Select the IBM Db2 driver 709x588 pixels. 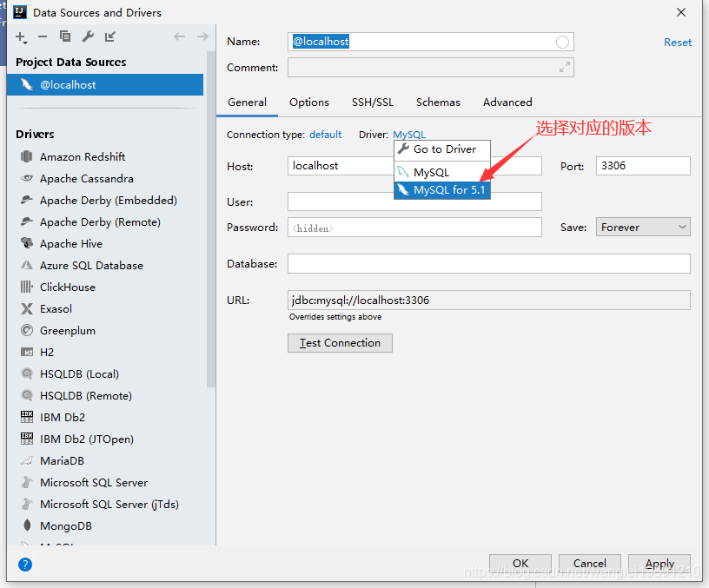click(x=63, y=417)
